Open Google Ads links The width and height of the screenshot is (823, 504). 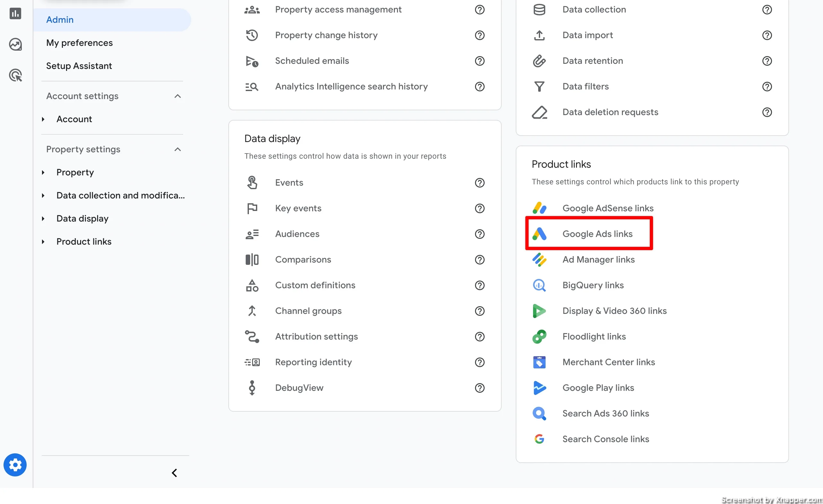[597, 234]
